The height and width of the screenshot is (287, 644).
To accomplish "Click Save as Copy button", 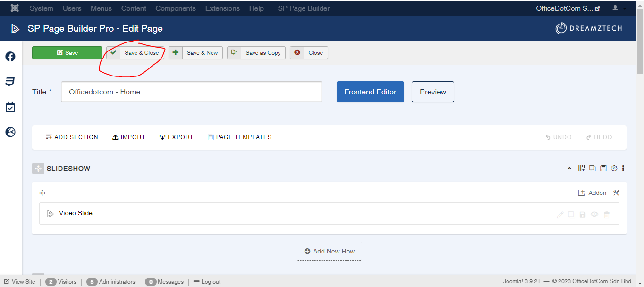I will tap(256, 53).
